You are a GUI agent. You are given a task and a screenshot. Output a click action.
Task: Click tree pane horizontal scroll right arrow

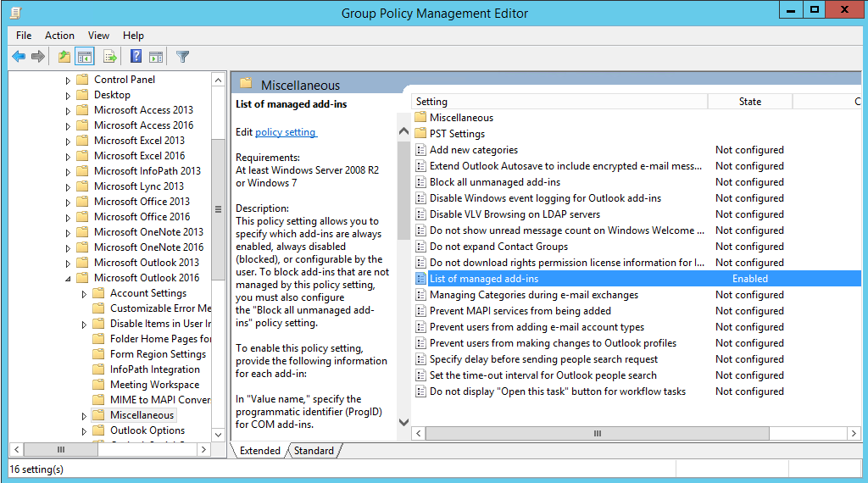(203, 449)
